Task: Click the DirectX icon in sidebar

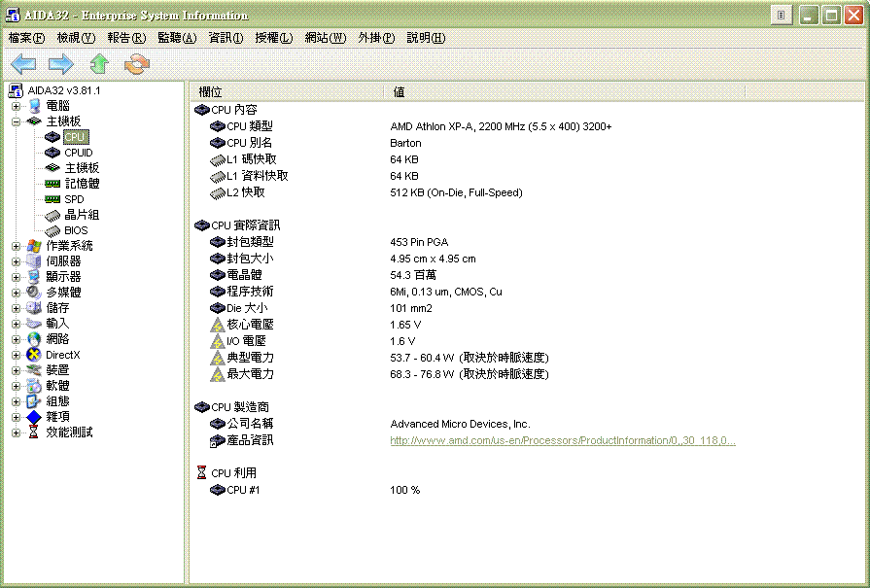Action: (x=34, y=355)
